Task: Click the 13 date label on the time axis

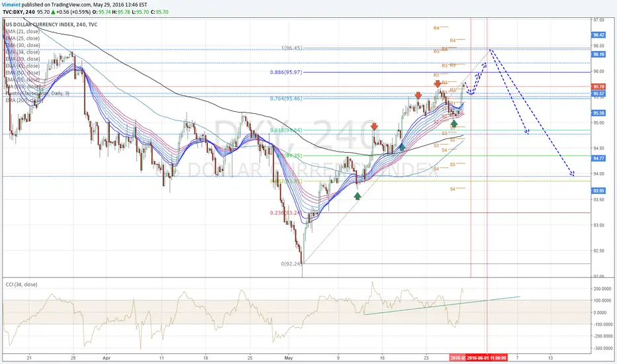Action: tap(551, 358)
